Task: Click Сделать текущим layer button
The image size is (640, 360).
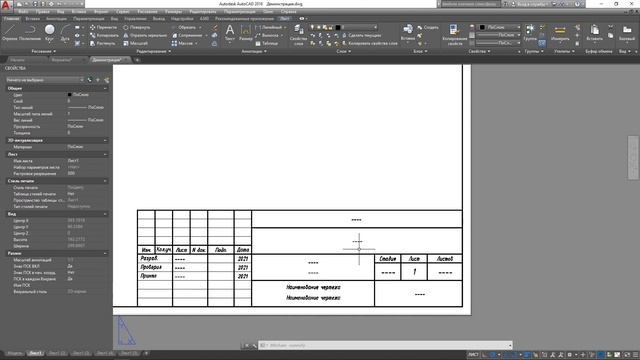Action: 361,36
